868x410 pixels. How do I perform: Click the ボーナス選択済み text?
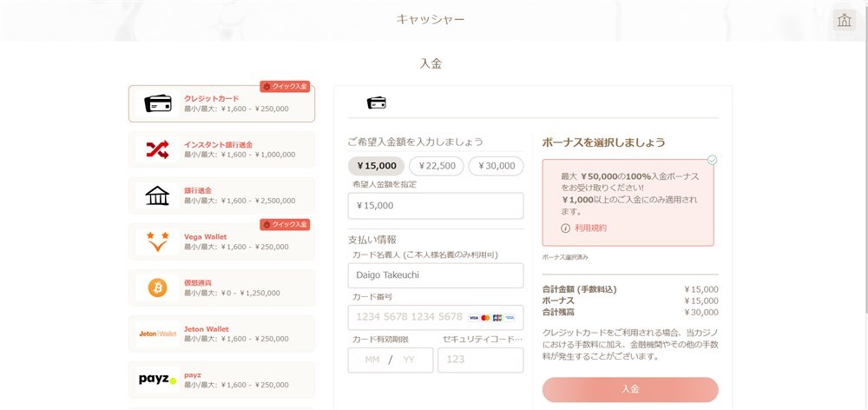point(565,258)
